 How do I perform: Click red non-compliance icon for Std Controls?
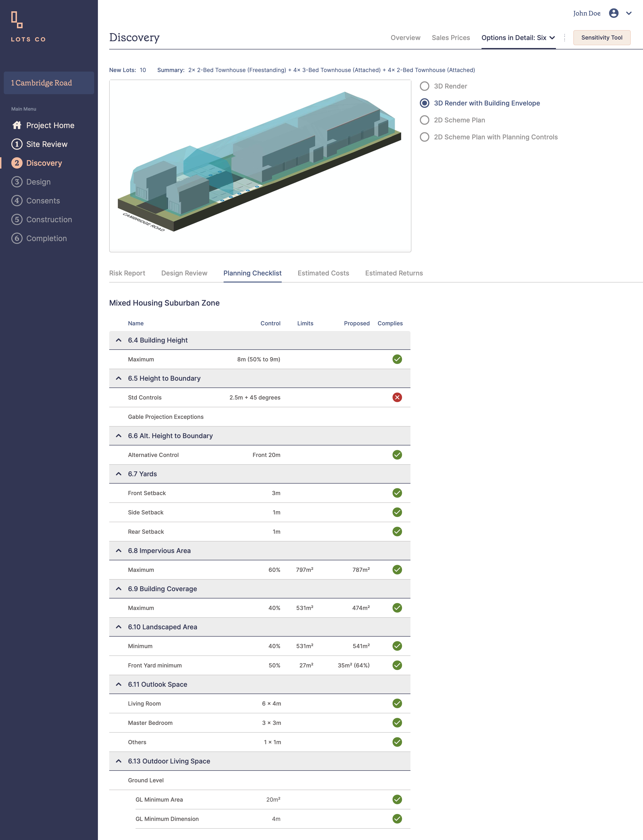pyautogui.click(x=397, y=397)
